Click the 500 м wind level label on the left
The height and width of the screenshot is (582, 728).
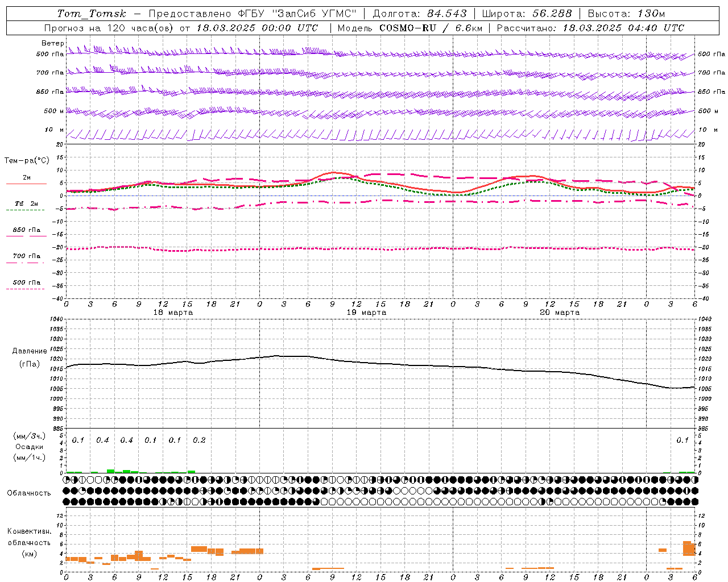(x=54, y=111)
